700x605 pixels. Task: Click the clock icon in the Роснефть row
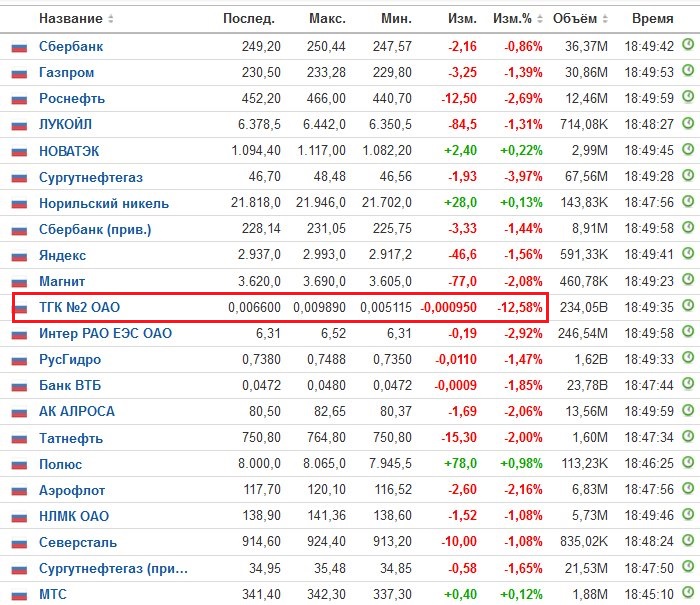coord(688,96)
